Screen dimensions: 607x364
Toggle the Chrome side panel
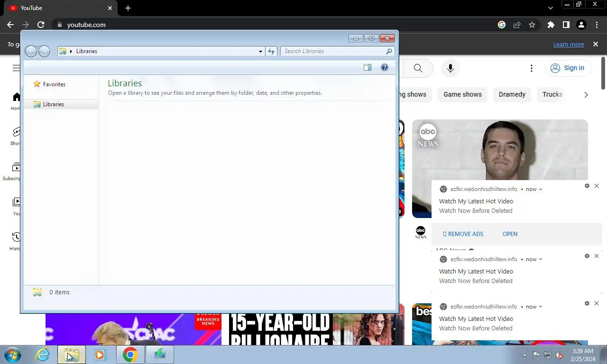(x=566, y=25)
